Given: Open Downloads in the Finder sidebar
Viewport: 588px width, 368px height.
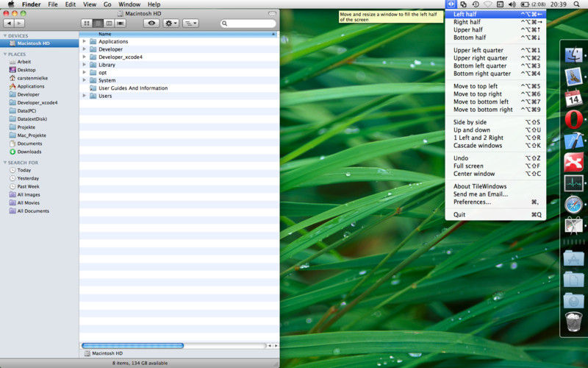Looking at the screenshot, I should coord(29,152).
